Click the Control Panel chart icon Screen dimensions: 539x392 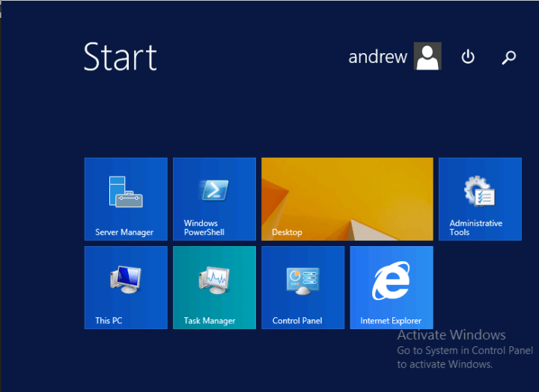click(x=302, y=281)
